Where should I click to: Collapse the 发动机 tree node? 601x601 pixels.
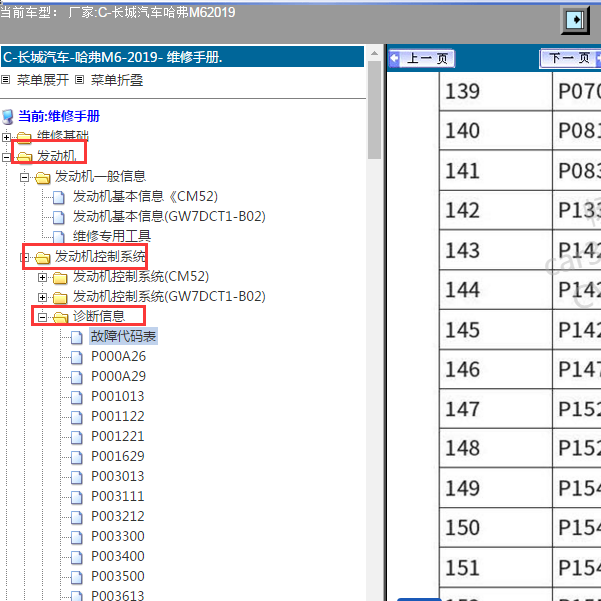click(6, 157)
